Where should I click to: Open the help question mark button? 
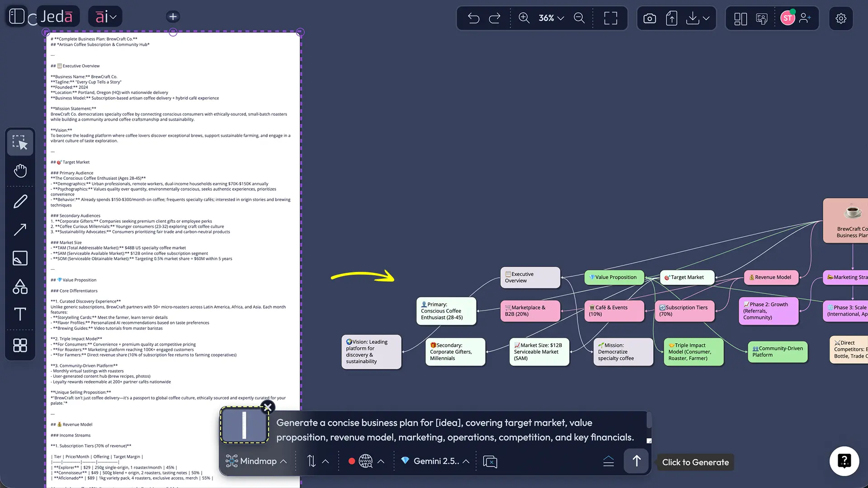844,461
